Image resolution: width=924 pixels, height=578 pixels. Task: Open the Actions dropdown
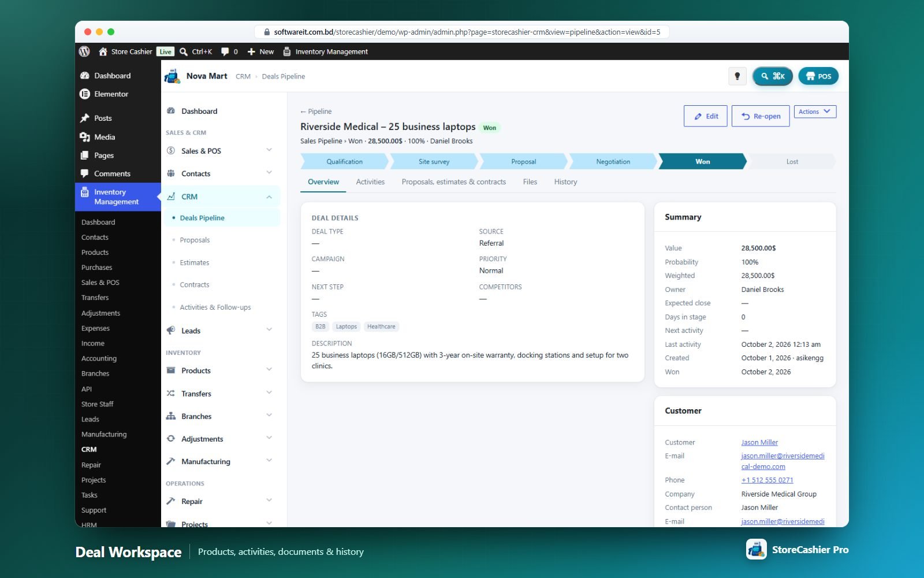[x=815, y=112]
